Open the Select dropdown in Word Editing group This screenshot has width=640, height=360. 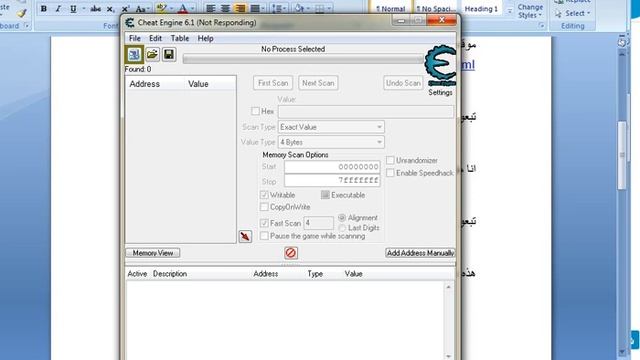click(x=573, y=13)
